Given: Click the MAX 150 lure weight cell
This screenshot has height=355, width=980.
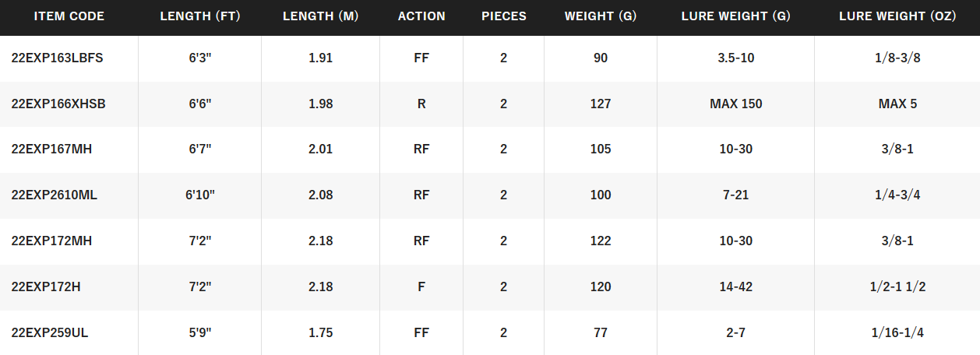Looking at the screenshot, I should pyautogui.click(x=736, y=104).
